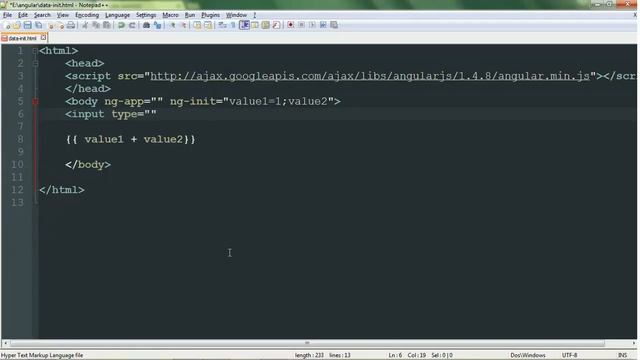Open the Run menu

pyautogui.click(x=190, y=15)
